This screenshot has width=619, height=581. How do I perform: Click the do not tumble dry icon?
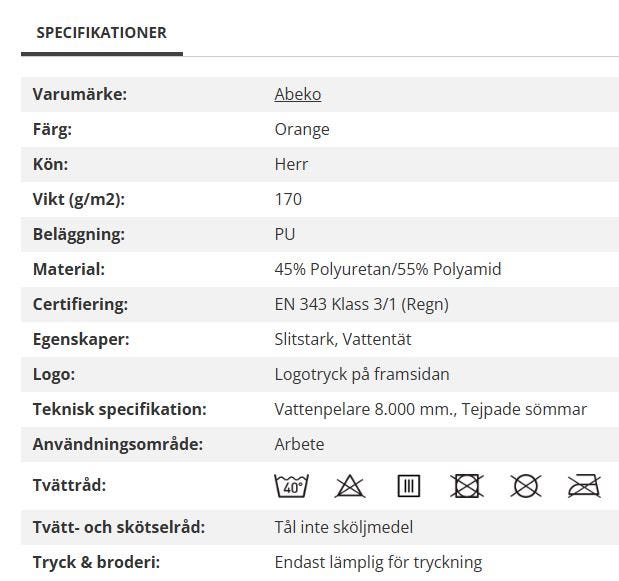pyautogui.click(x=467, y=487)
